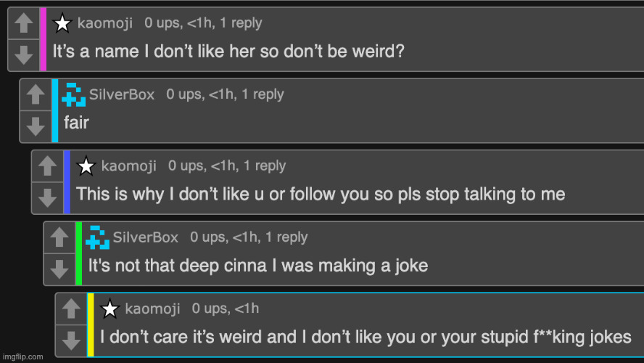Upvote SilverBox's "fair" comment

(x=36, y=95)
